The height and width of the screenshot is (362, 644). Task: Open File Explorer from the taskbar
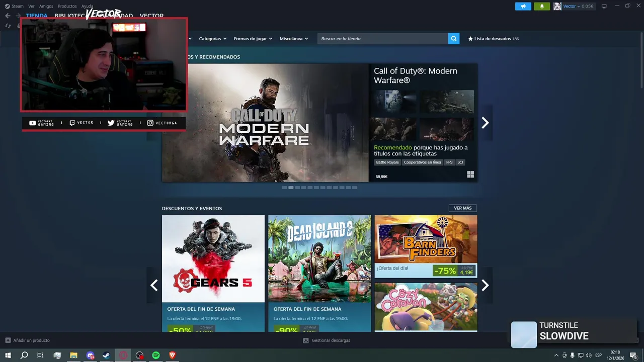pyautogui.click(x=73, y=355)
